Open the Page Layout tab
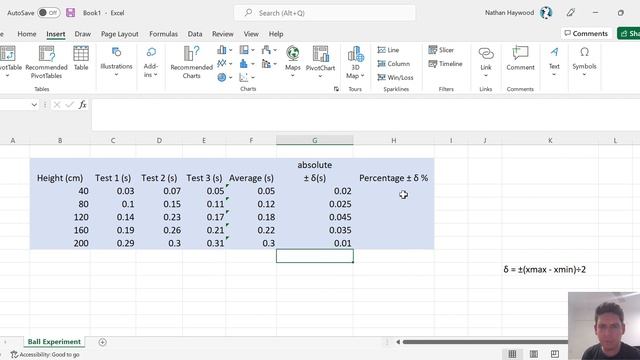 pos(120,34)
